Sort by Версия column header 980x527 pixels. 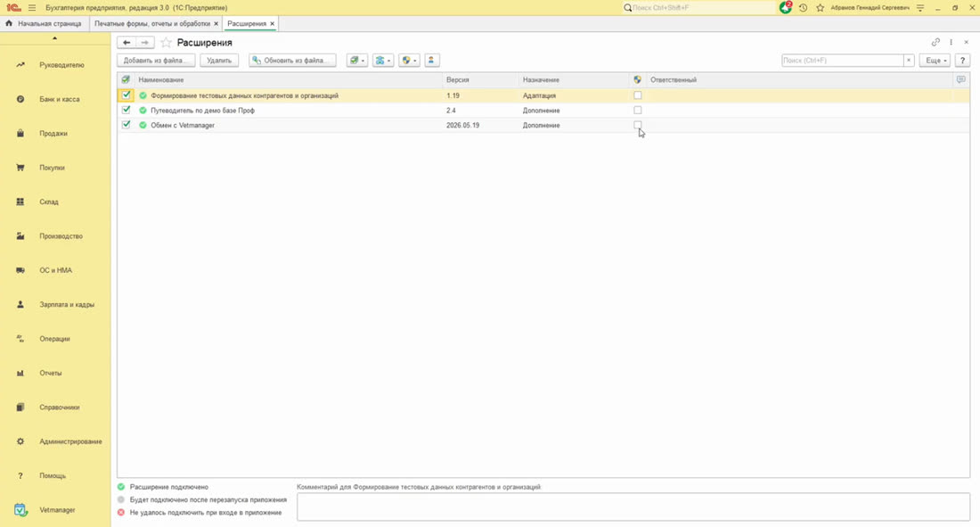(458, 79)
